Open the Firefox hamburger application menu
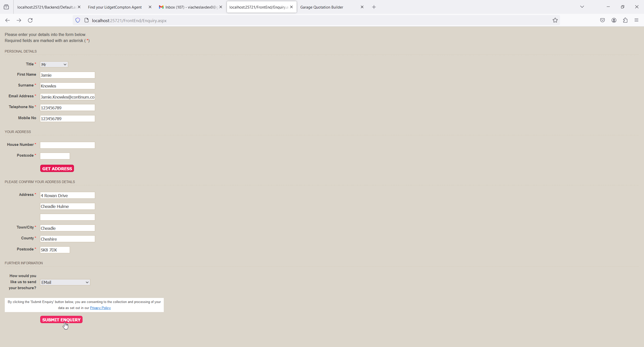 tap(636, 20)
